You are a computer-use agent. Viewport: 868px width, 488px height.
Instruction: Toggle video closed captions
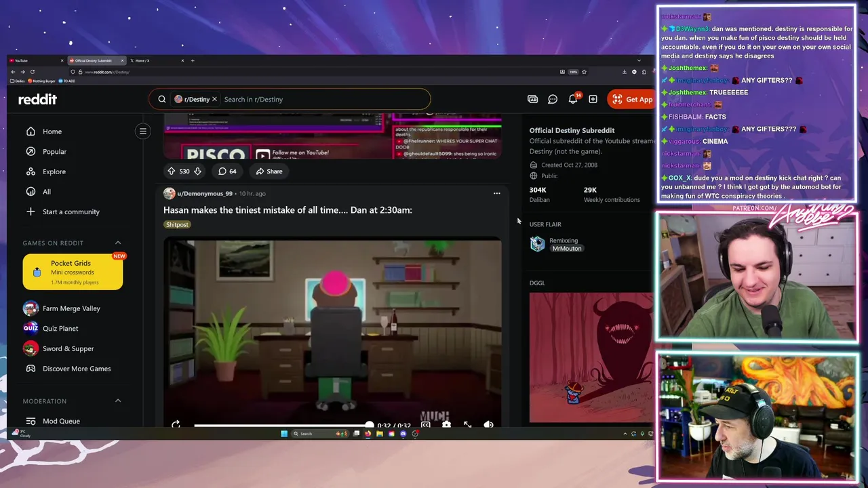pyautogui.click(x=425, y=425)
